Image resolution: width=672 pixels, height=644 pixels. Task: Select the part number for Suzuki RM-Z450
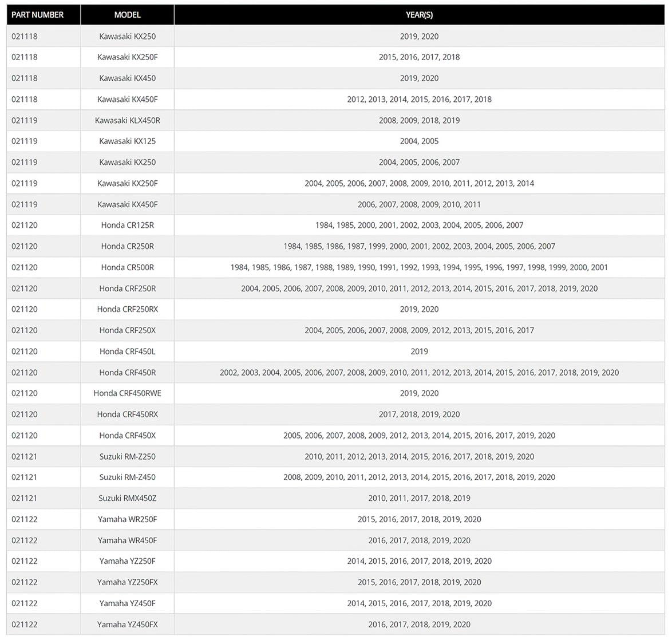(x=25, y=477)
